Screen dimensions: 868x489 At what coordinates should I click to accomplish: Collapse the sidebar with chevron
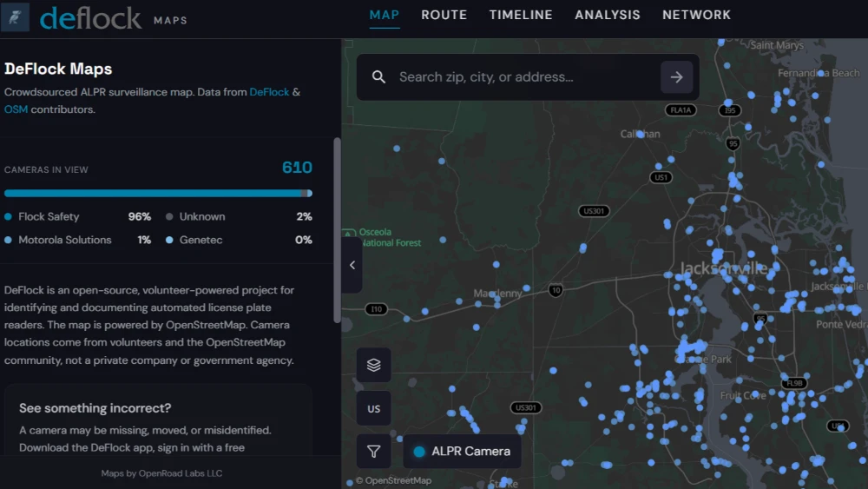point(352,265)
